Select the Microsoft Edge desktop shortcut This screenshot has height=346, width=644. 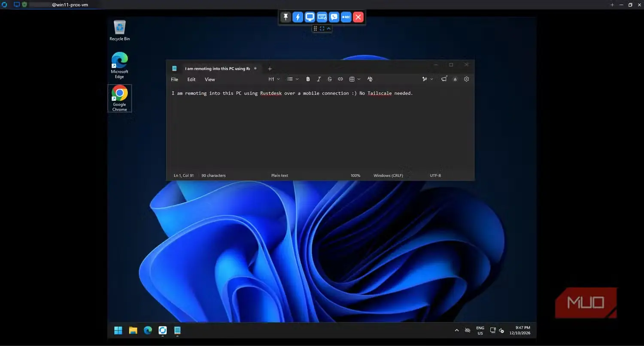(x=120, y=65)
